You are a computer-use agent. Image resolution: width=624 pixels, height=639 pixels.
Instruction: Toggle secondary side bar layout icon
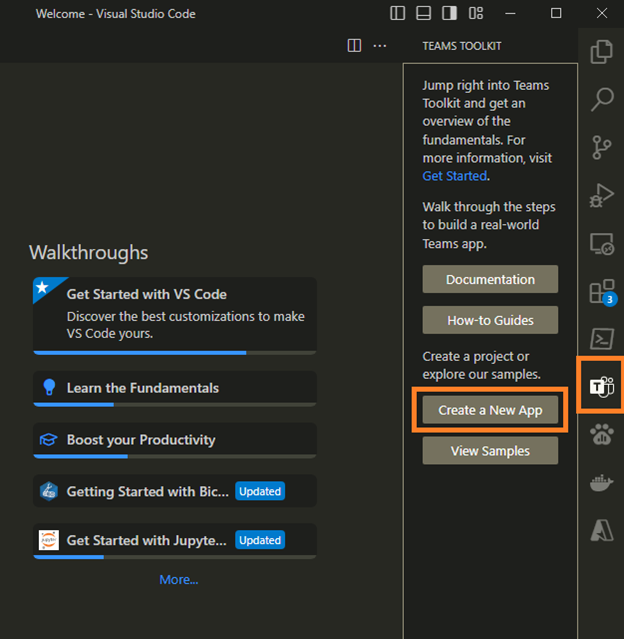coord(450,13)
